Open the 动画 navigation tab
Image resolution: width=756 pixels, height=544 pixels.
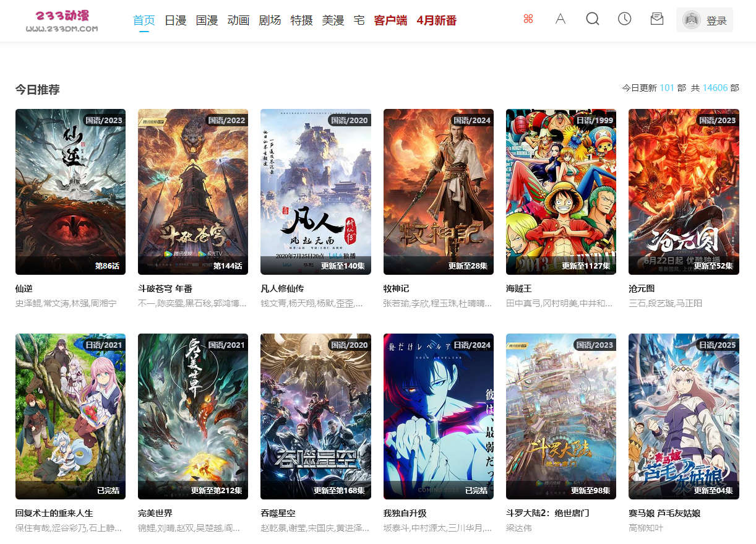238,20
